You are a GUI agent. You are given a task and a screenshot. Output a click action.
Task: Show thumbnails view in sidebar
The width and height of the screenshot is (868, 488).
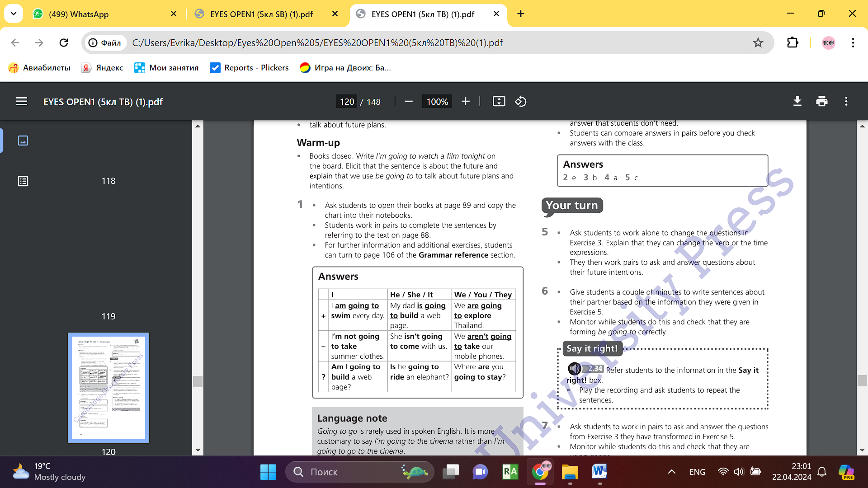(23, 141)
